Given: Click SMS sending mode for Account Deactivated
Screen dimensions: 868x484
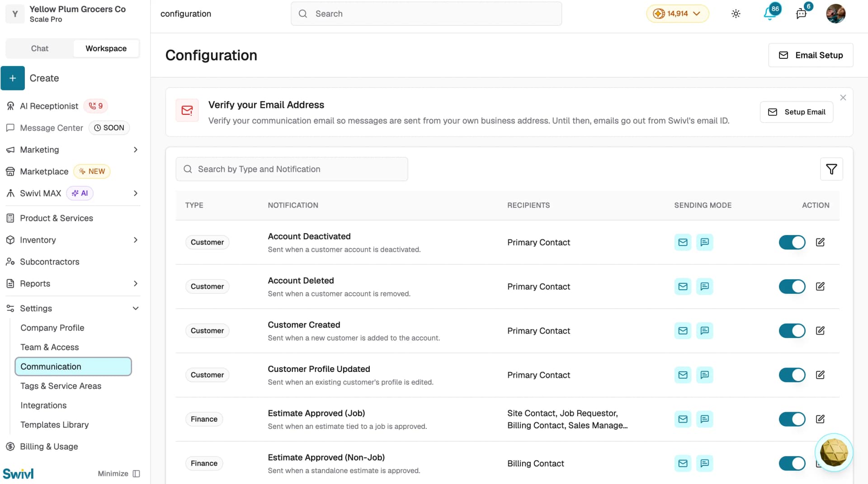Looking at the screenshot, I should pos(704,242).
